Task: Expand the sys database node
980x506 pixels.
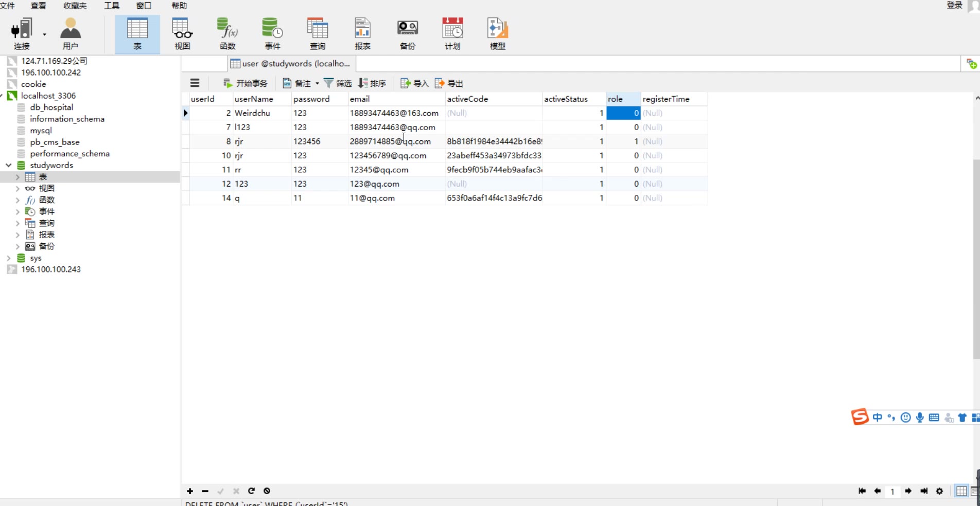Action: (x=9, y=258)
